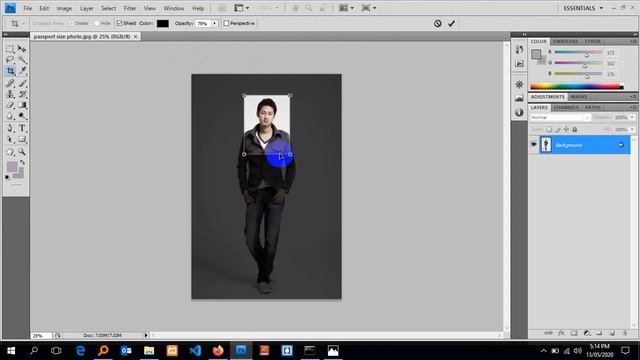The image size is (640, 360).
Task: Select the Crop tool in toolbox
Action: 10,71
